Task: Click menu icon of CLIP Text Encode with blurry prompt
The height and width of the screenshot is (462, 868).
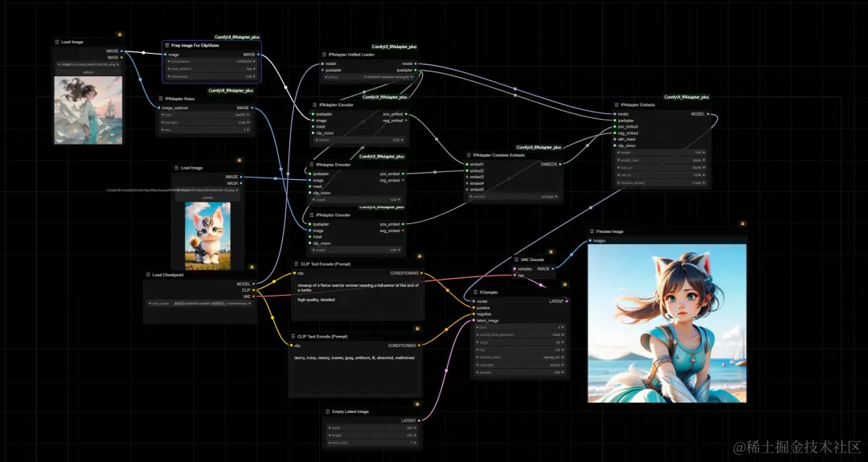Action: (293, 337)
